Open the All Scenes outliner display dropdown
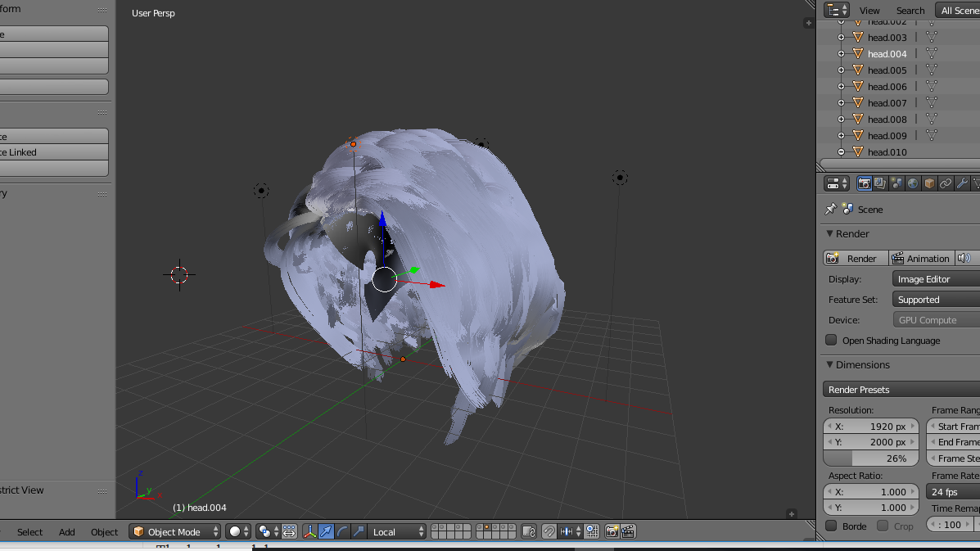This screenshot has height=551, width=980. click(x=958, y=10)
